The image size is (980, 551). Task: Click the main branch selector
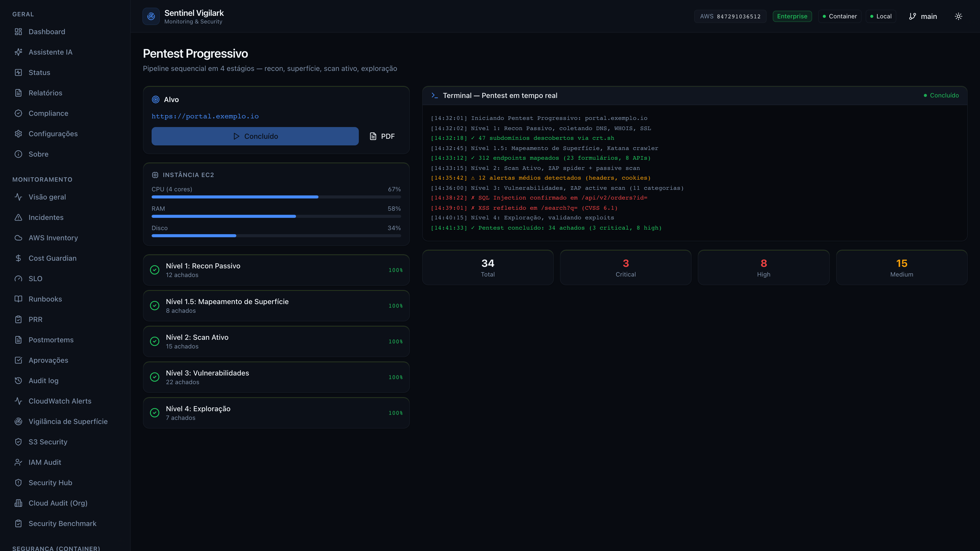(923, 16)
